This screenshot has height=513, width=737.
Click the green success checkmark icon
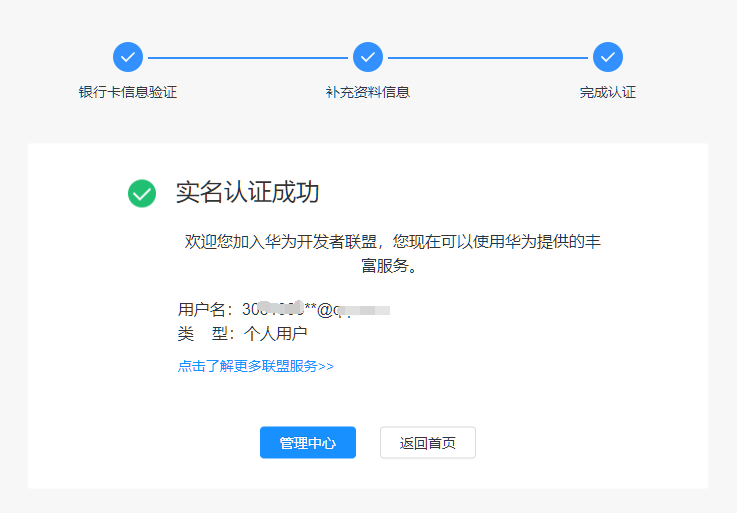coord(142,193)
